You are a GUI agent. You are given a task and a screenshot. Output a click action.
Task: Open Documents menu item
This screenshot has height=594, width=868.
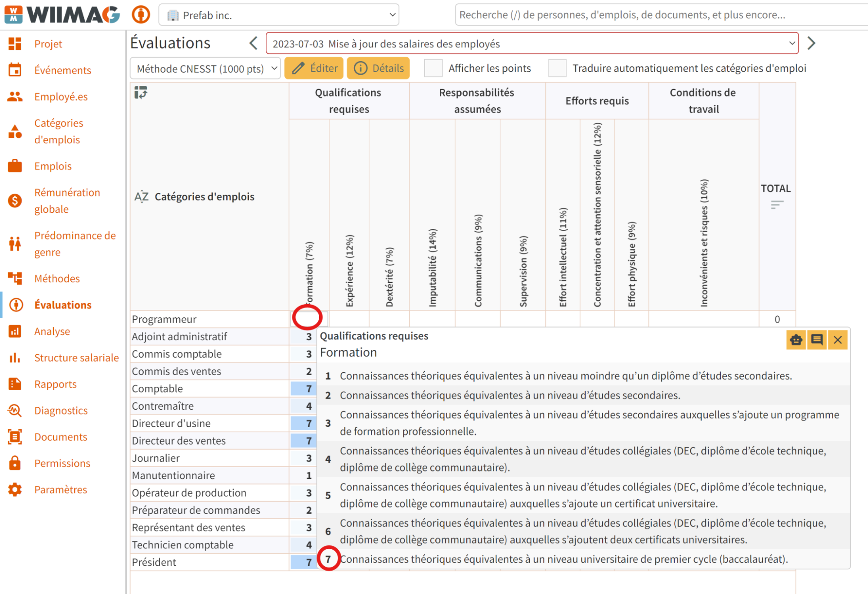(61, 437)
